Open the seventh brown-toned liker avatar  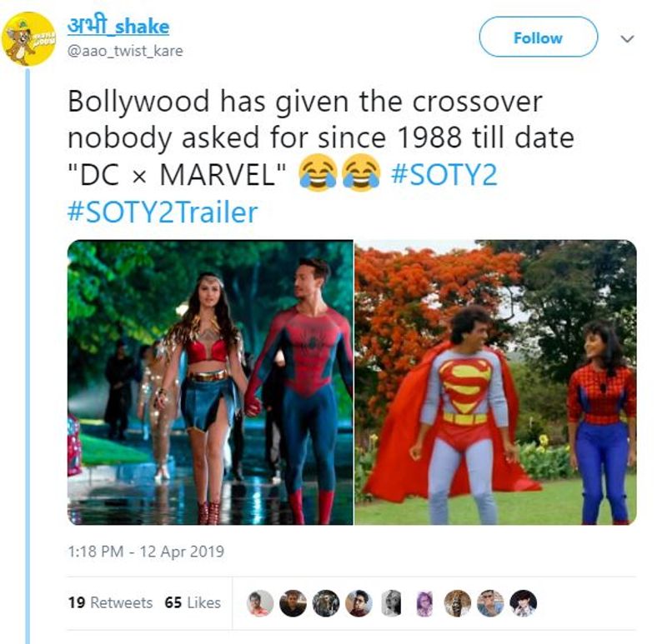[x=457, y=603]
